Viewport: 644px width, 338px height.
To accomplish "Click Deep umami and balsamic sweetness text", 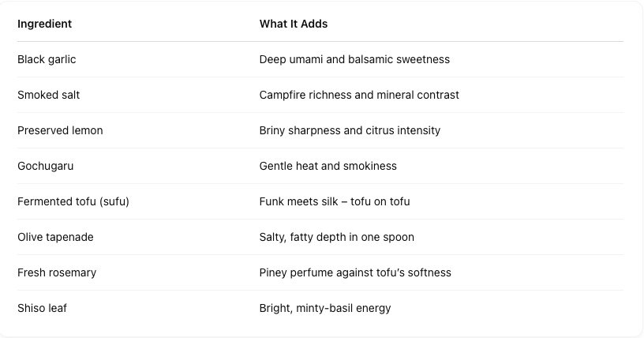I will (354, 59).
